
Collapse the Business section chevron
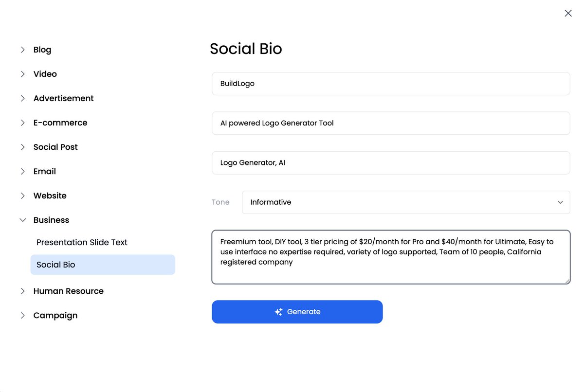click(x=22, y=220)
